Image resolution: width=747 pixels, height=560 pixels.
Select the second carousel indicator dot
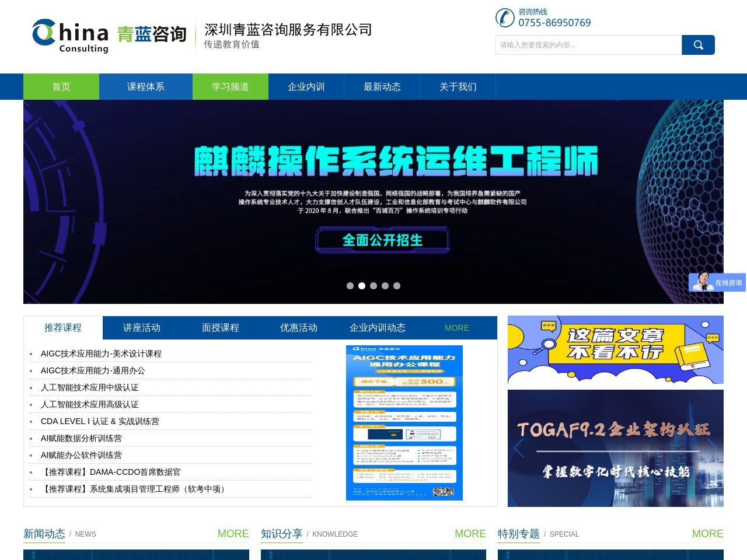(x=362, y=286)
